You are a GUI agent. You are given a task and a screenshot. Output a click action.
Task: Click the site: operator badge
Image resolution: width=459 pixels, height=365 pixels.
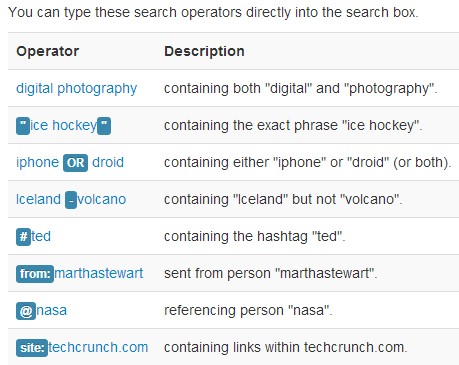[x=32, y=348]
